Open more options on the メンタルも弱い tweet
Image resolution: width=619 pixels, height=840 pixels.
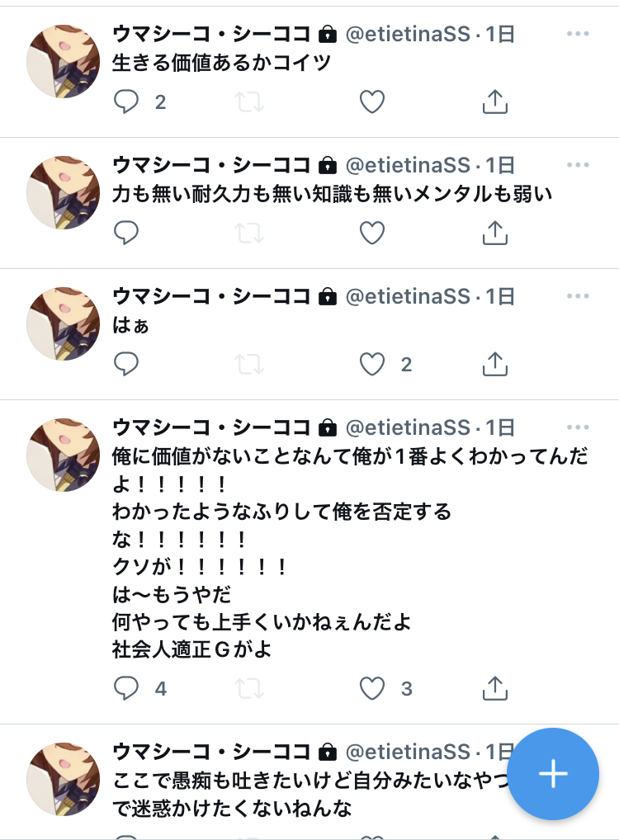pos(578,165)
